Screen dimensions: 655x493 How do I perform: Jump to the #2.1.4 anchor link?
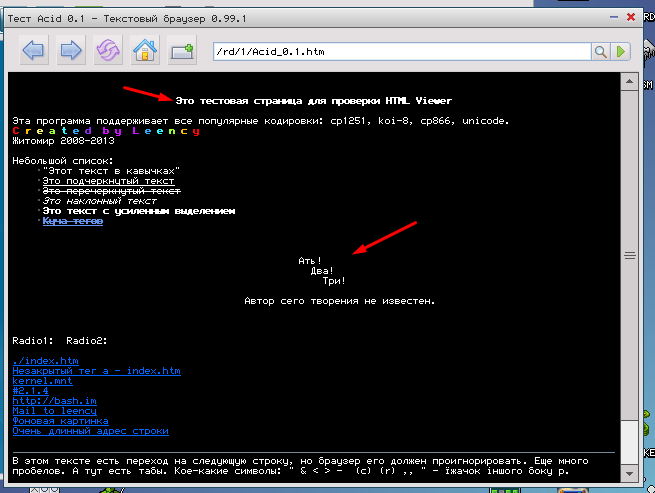[x=32, y=390]
